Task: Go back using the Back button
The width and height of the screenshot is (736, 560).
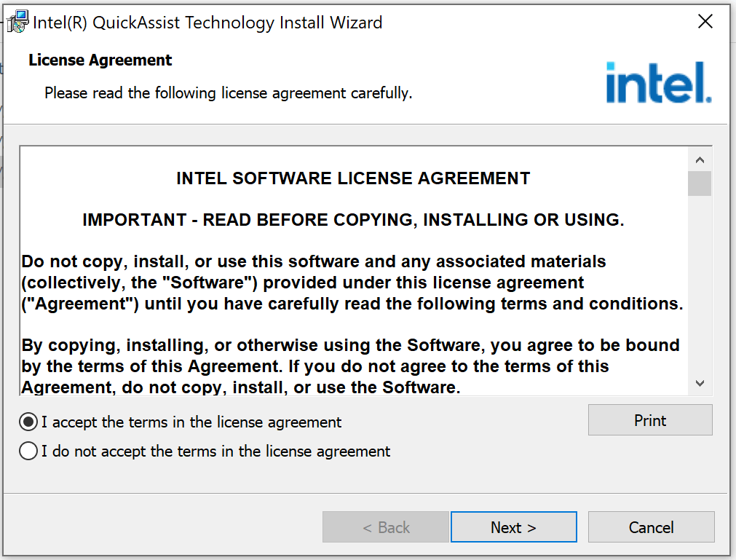Action: [x=385, y=527]
